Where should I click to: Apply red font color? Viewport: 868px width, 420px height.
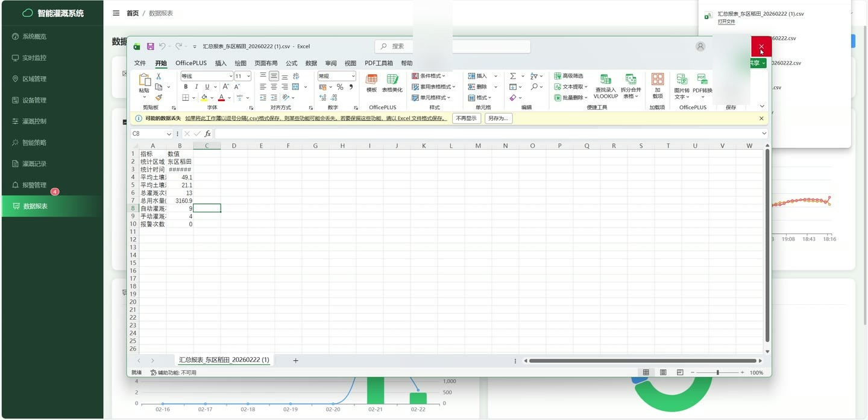[x=222, y=97]
